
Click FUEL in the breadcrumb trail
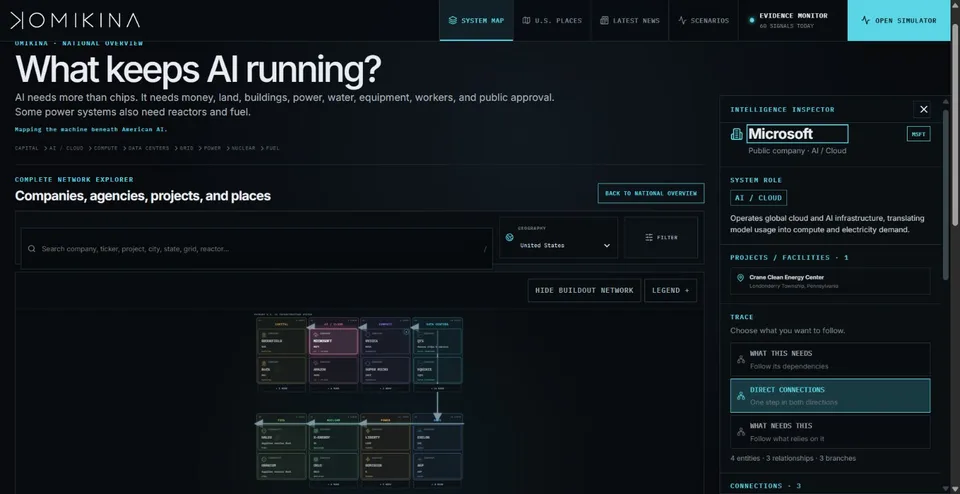272,148
